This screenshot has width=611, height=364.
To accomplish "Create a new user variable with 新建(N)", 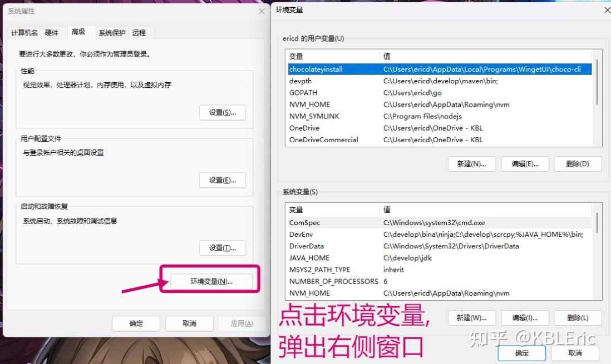I will (471, 164).
